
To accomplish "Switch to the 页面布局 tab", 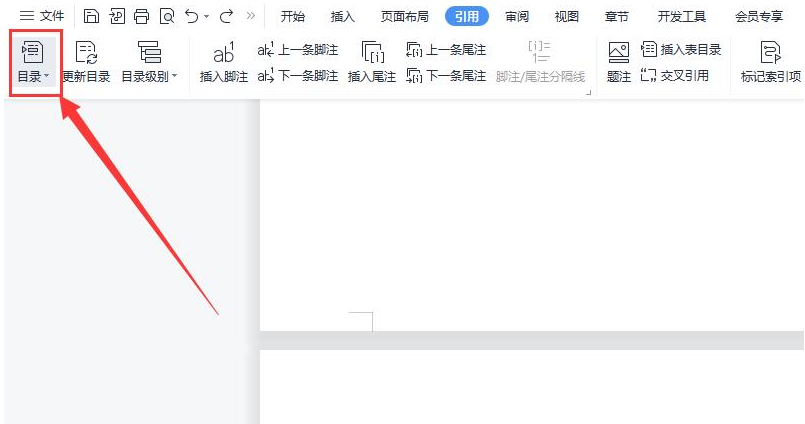I will pyautogui.click(x=405, y=16).
